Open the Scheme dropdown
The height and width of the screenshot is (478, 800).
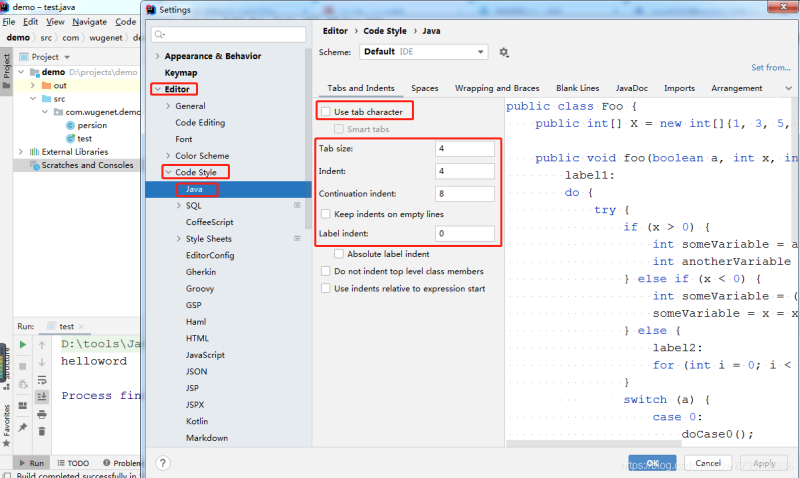(x=423, y=52)
